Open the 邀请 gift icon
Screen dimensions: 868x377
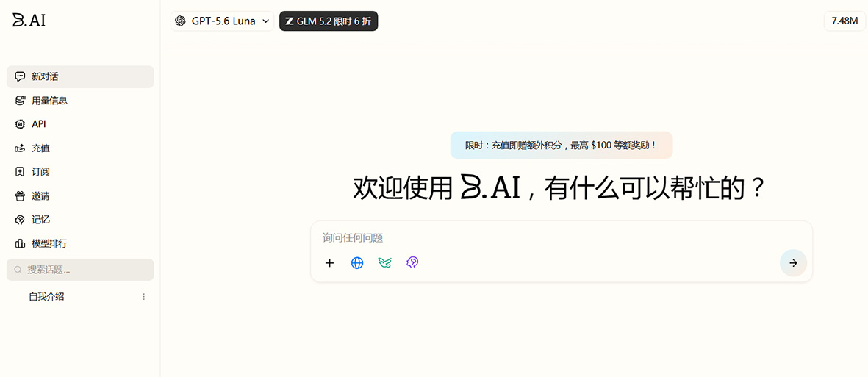click(x=20, y=195)
